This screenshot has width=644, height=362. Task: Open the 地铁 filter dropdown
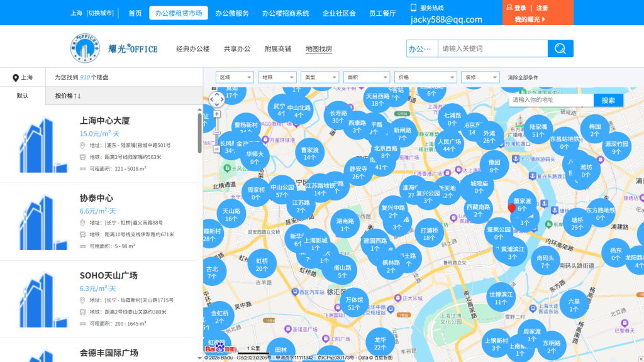[277, 77]
